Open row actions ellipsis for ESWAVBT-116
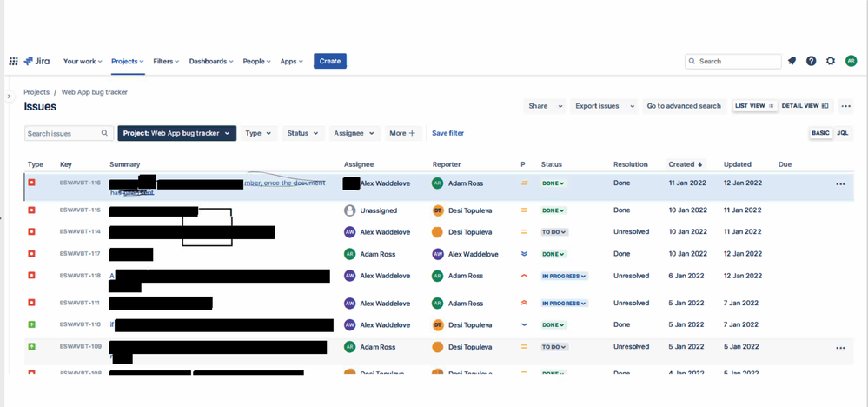868x407 pixels. (x=840, y=183)
